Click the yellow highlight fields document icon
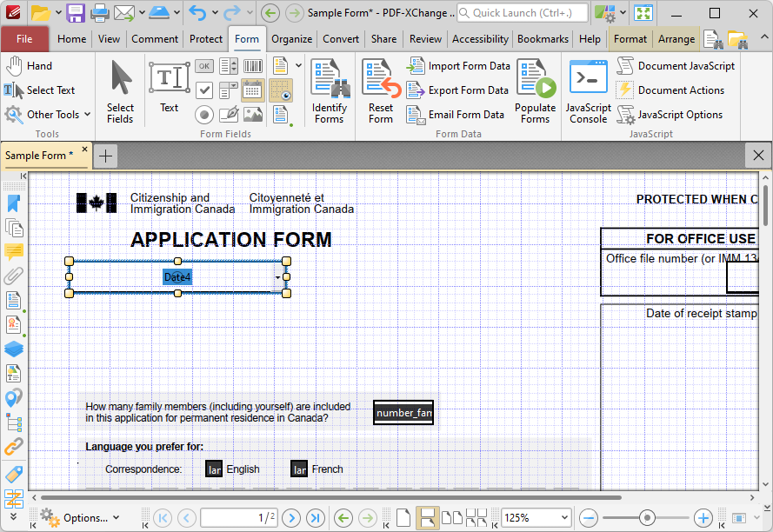Viewport: 773px width, 532px height. pyautogui.click(x=281, y=65)
